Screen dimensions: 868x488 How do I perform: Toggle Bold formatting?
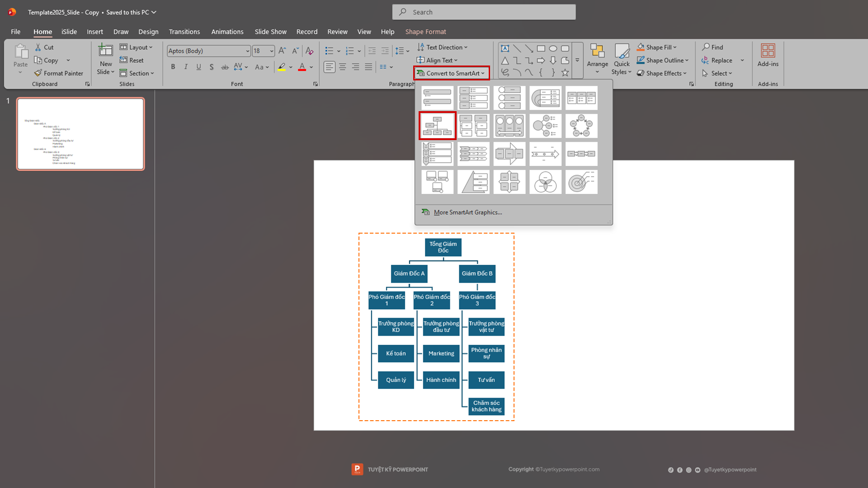click(x=173, y=67)
